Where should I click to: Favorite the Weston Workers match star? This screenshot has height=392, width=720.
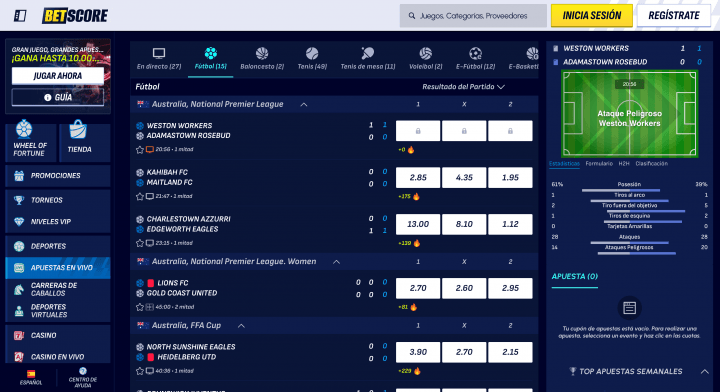(140, 150)
